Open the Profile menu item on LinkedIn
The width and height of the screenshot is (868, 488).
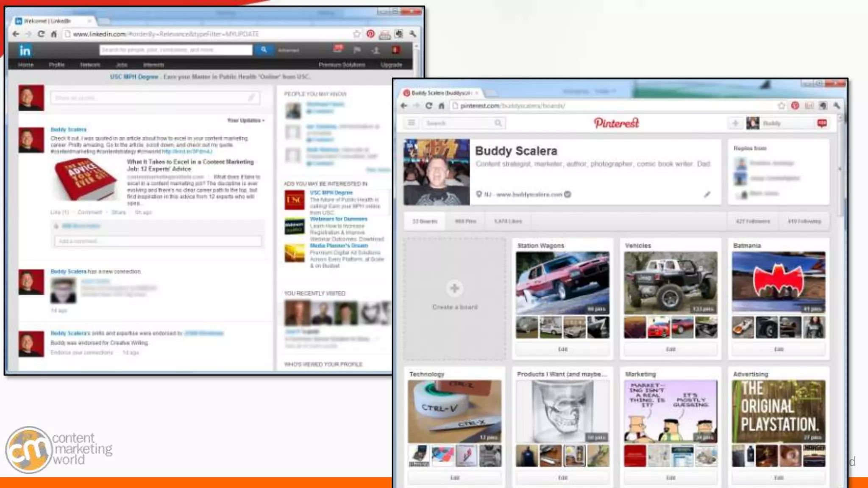point(56,65)
